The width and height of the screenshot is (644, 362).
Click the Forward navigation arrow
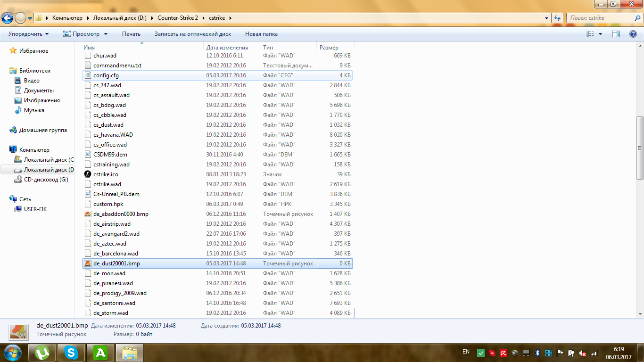[20, 18]
